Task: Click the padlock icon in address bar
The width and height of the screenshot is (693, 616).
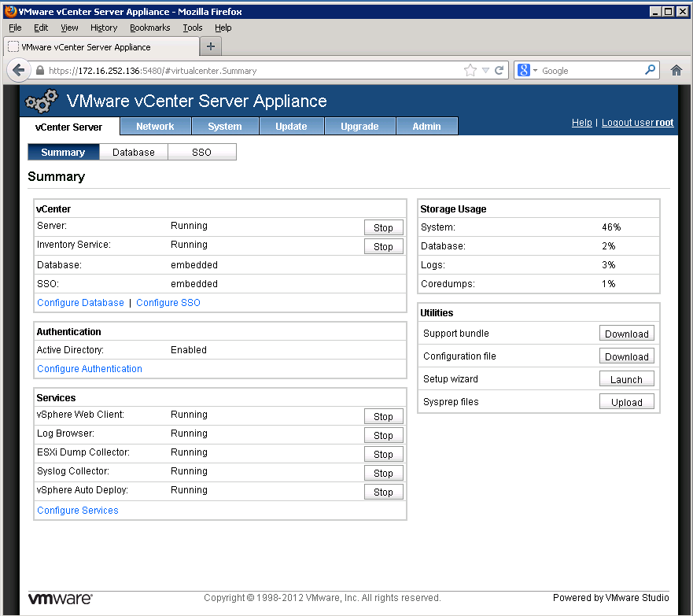Action: click(x=40, y=71)
